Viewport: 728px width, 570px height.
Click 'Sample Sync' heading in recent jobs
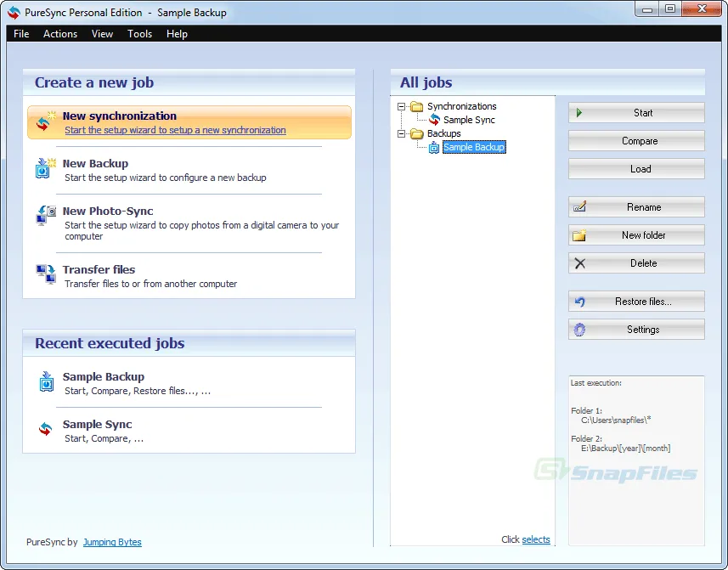(x=97, y=424)
